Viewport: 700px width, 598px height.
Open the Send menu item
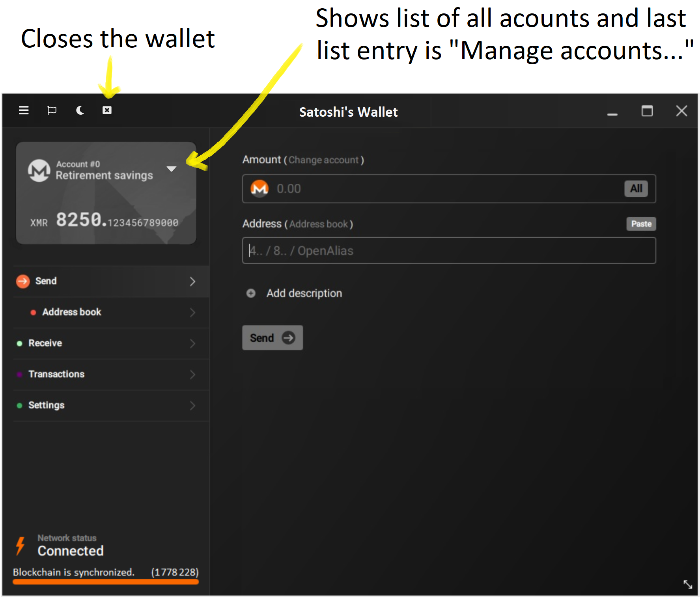[x=111, y=281]
